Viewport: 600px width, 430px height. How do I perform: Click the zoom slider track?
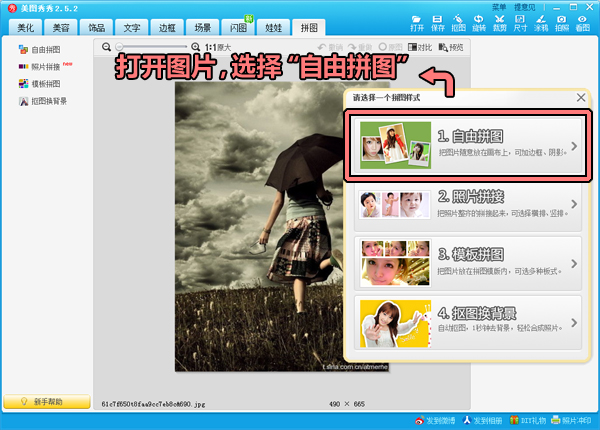(x=150, y=47)
